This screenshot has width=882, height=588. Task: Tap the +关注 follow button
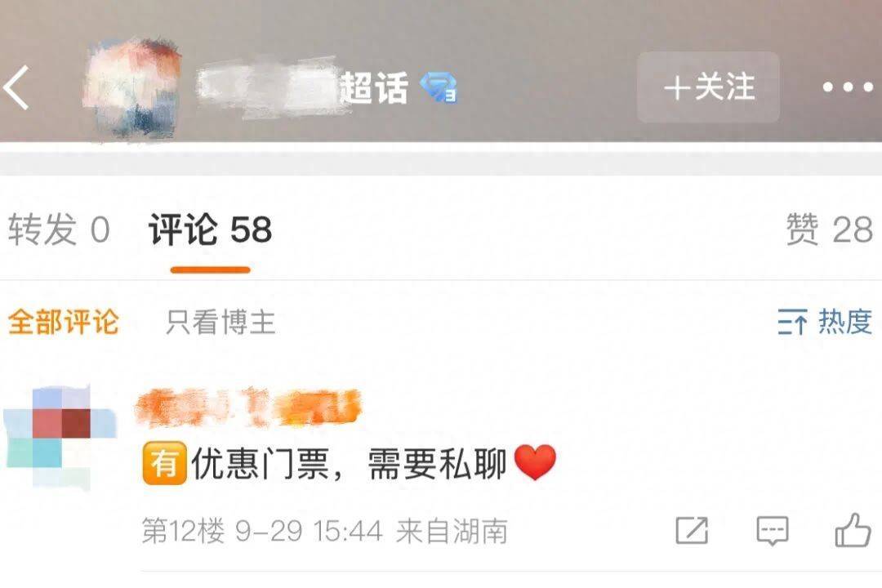coord(708,87)
